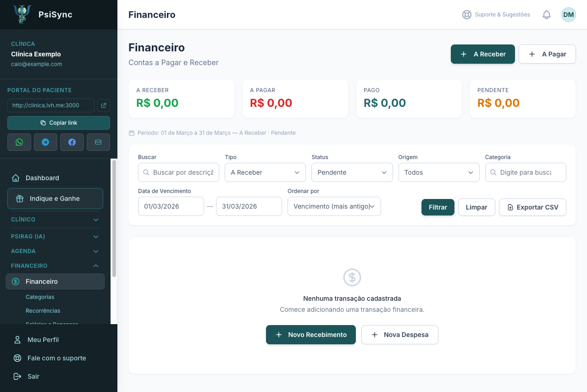The width and height of the screenshot is (587, 392).
Task: Expand the PSIRAG (IA) sidebar section
Action: pyautogui.click(x=55, y=237)
